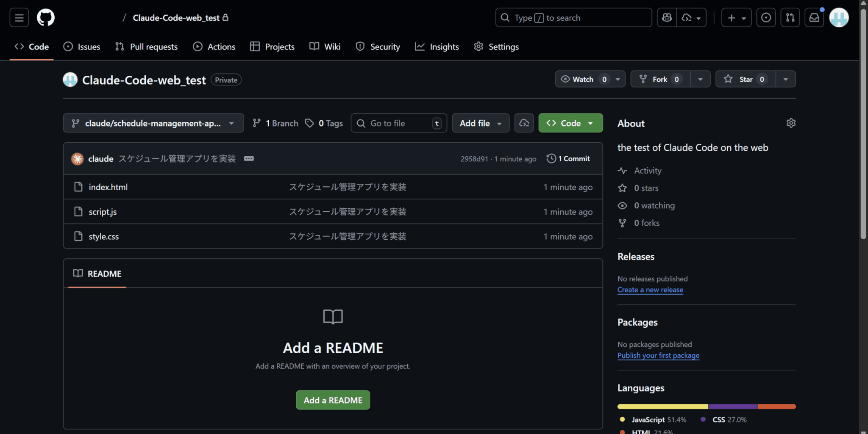Click yellow JavaScript segment in language bar

(662, 406)
